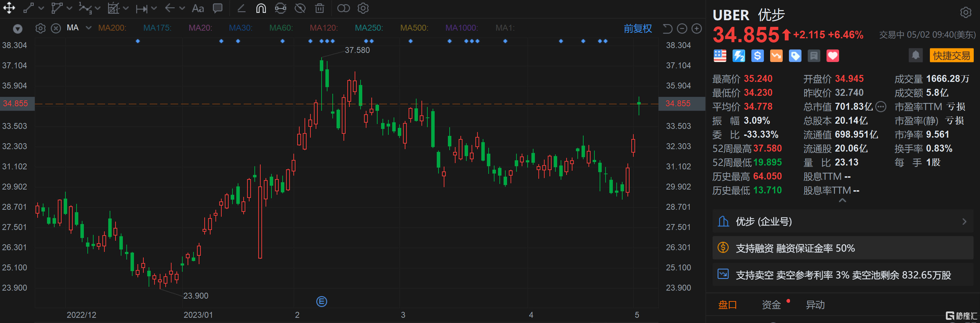Open the line tool dropdown arrow
The width and height of the screenshot is (980, 323).
click(41, 8)
